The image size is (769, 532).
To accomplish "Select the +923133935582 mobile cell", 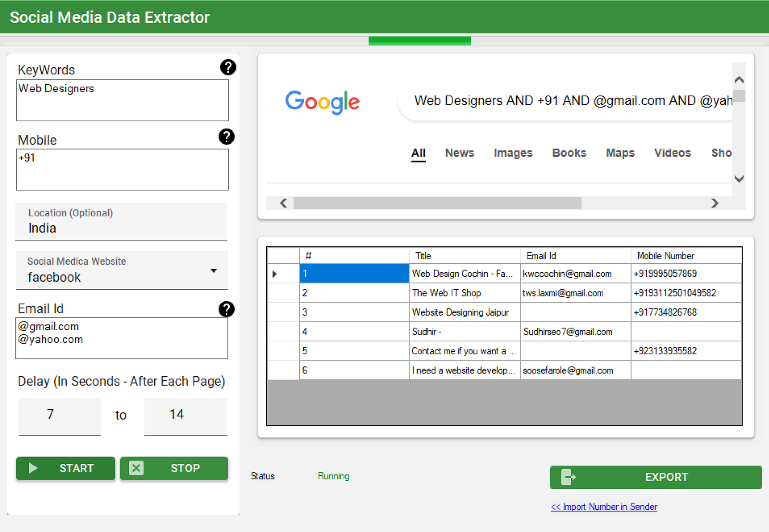I will pos(686,351).
